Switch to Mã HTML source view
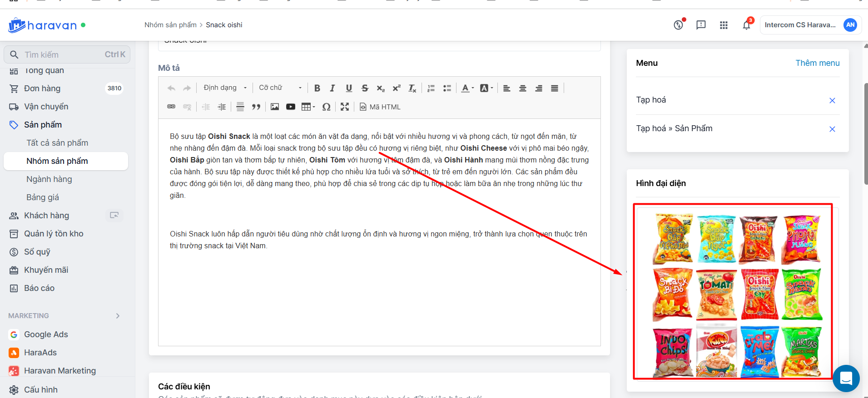Viewport: 868px width, 398px height. coord(380,107)
